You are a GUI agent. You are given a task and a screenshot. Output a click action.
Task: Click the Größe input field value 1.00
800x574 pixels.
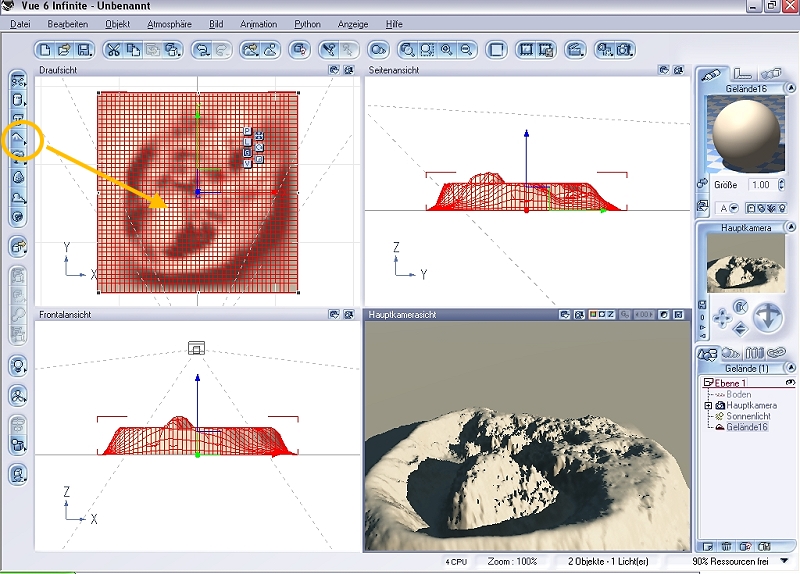[761, 185]
